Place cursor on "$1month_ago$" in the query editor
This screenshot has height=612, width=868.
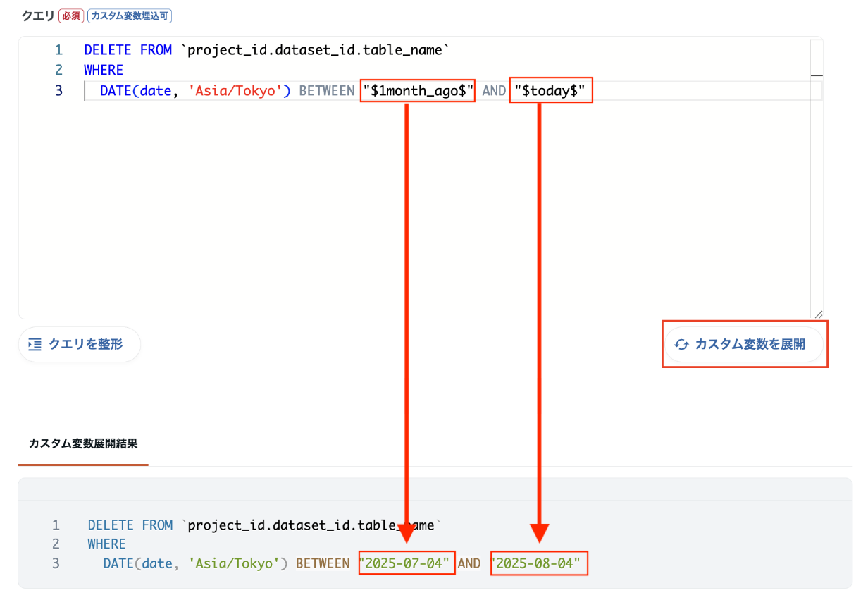click(x=418, y=91)
